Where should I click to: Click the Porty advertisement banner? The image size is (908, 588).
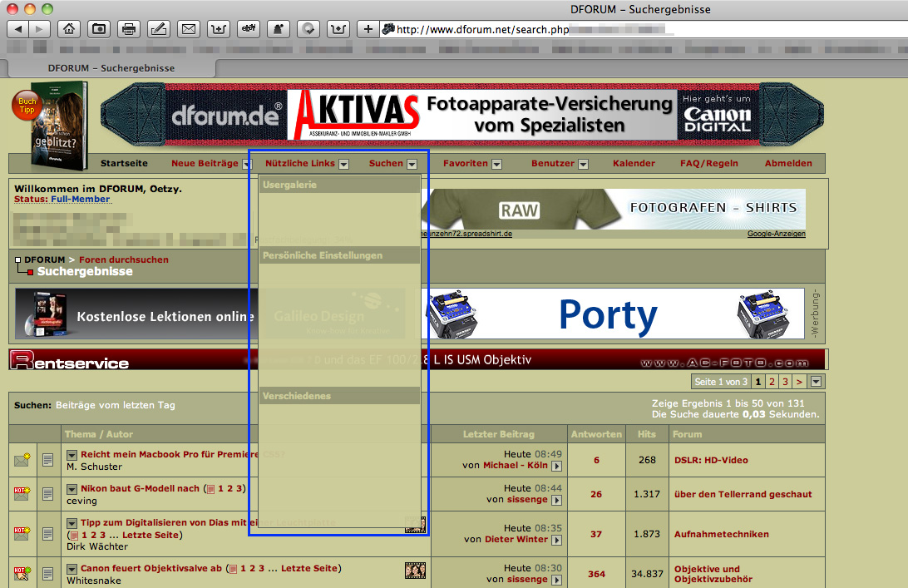coord(613,314)
